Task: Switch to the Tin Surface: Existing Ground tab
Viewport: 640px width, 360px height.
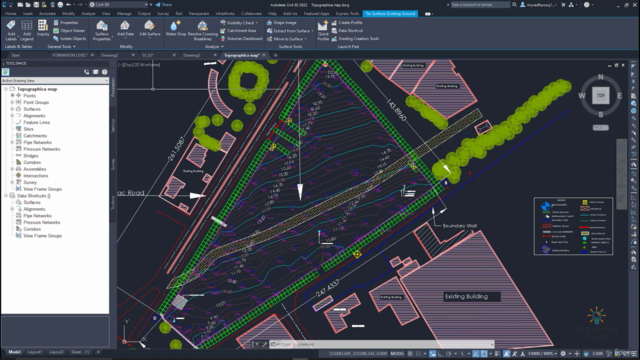Action: click(x=390, y=13)
